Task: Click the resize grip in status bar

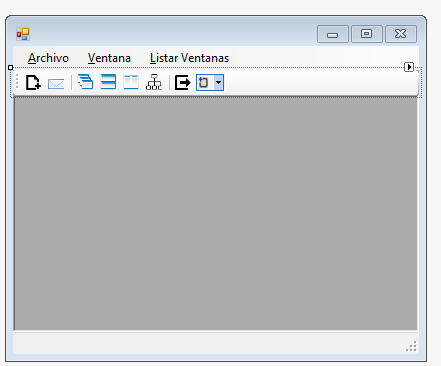Action: (x=412, y=346)
